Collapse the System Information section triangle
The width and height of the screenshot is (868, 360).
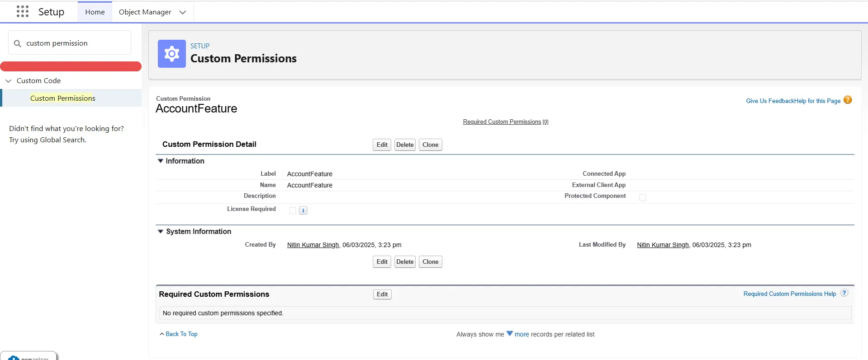pyautogui.click(x=160, y=231)
